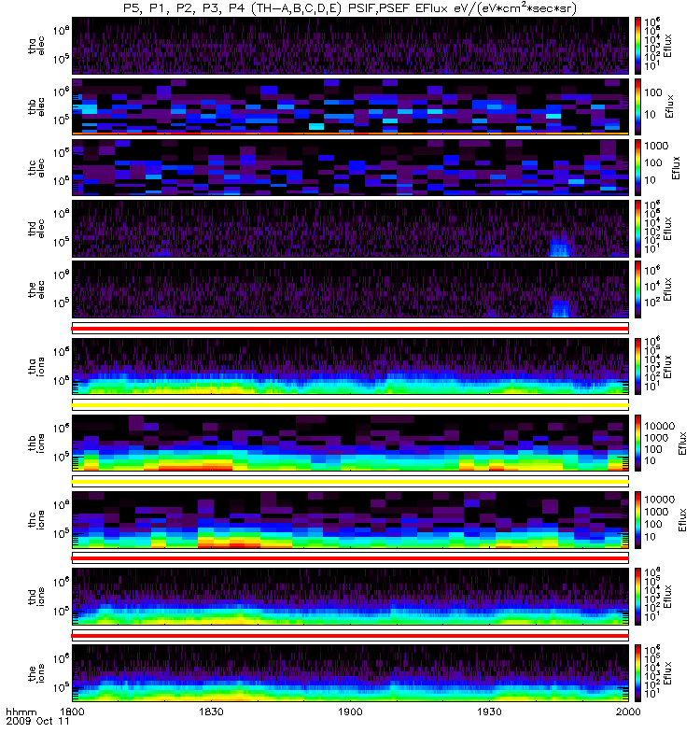The height and width of the screenshot is (747, 700).
Task: Click the '1000' tick on thc elec colorbar
Action: [657, 146]
